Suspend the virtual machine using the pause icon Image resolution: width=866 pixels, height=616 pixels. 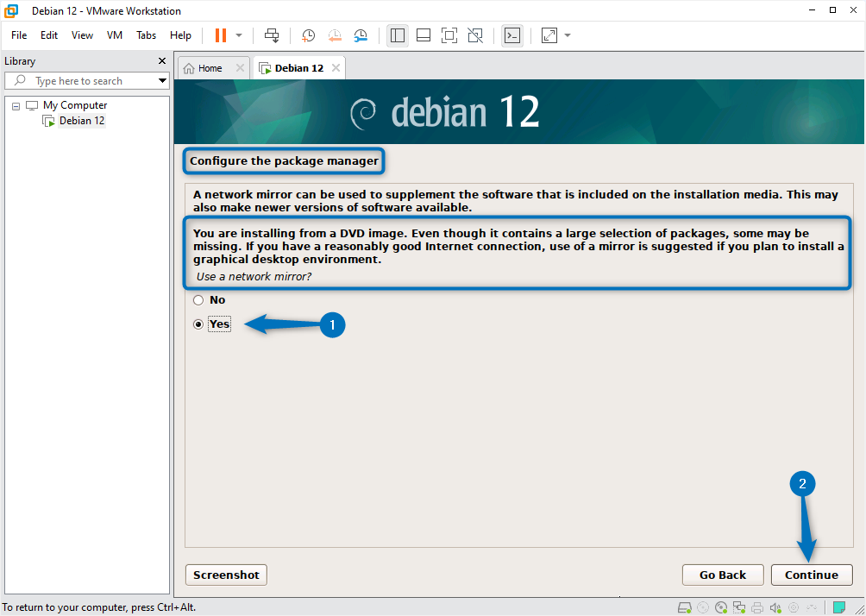pyautogui.click(x=221, y=35)
